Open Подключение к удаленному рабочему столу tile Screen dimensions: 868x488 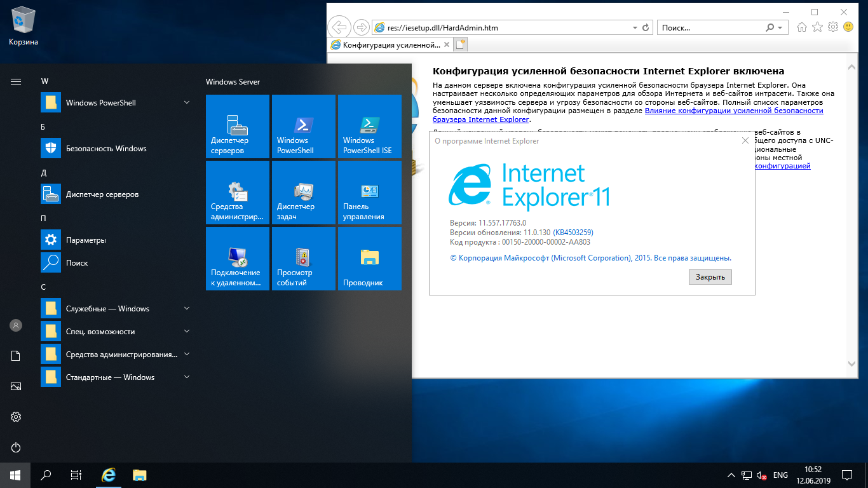click(238, 259)
